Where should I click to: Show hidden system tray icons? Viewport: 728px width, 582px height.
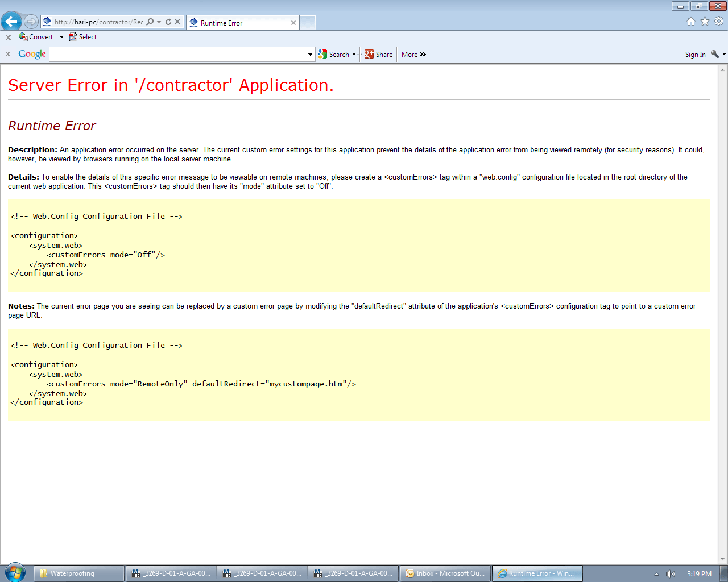[656, 574]
